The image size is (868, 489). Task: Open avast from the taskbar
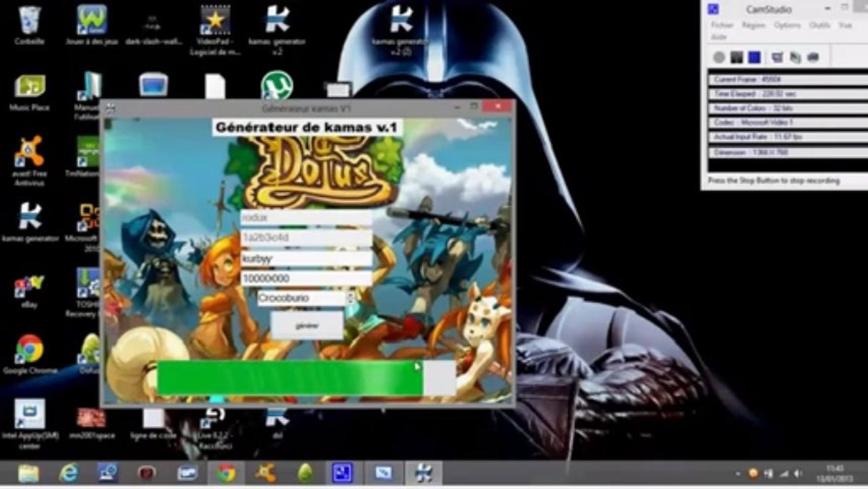[x=265, y=473]
